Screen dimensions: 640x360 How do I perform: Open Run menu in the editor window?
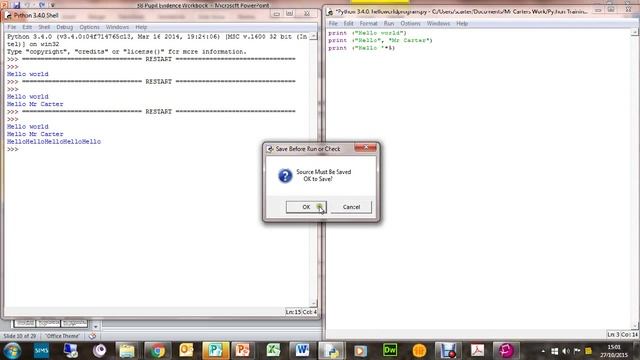[x=389, y=23]
